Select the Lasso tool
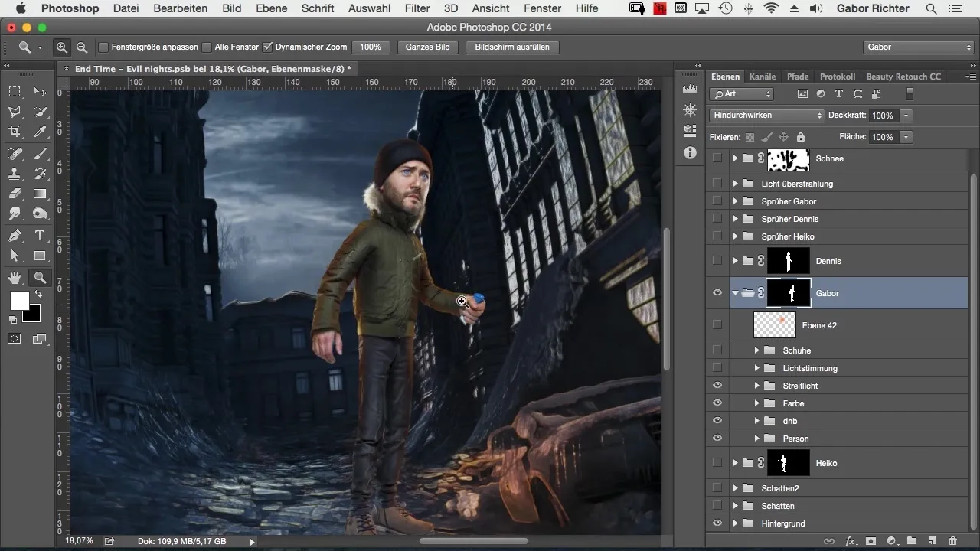The image size is (980, 551). (x=15, y=112)
